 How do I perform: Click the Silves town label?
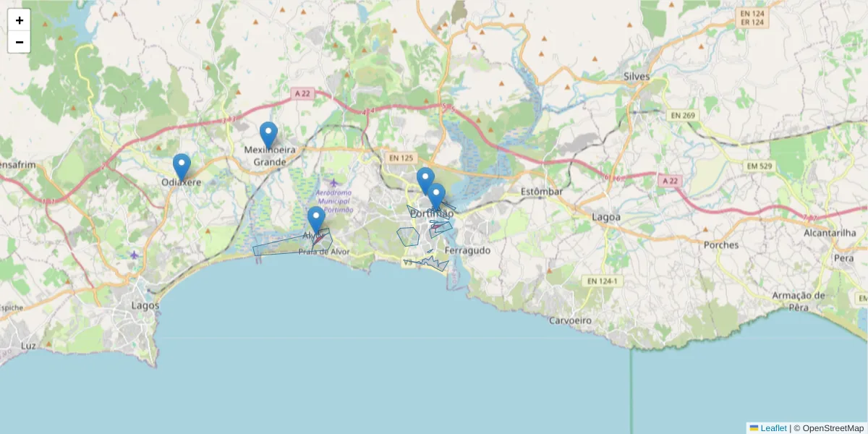pyautogui.click(x=637, y=77)
